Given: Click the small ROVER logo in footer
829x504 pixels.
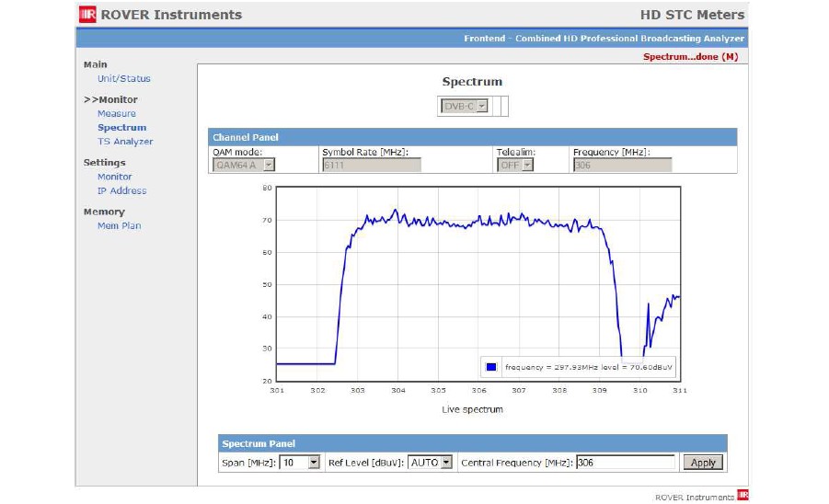Looking at the screenshot, I should point(743,495).
